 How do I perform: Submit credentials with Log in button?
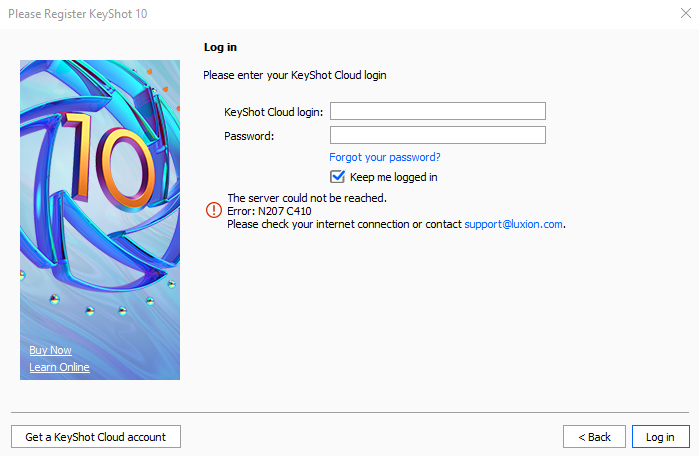coord(660,437)
